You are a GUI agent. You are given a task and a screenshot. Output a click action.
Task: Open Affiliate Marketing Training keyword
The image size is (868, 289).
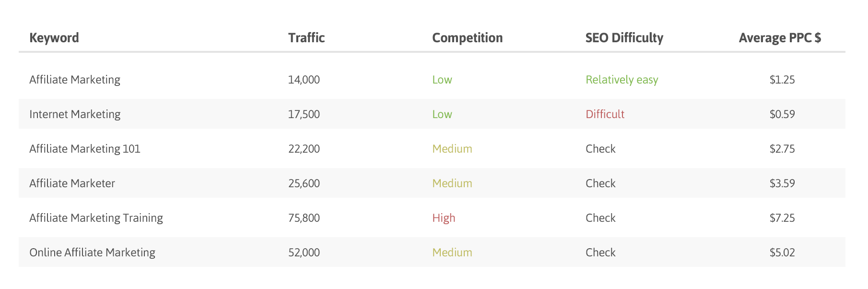click(x=96, y=218)
